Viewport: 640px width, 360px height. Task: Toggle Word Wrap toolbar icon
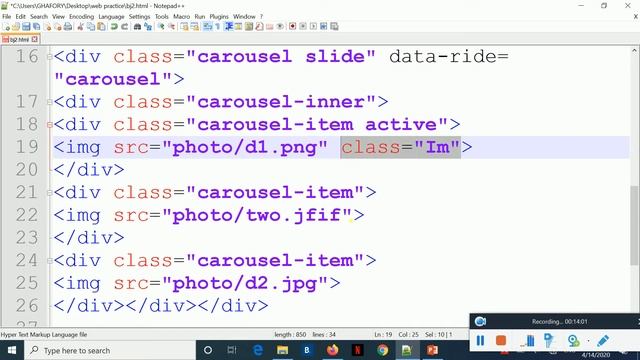(207, 27)
